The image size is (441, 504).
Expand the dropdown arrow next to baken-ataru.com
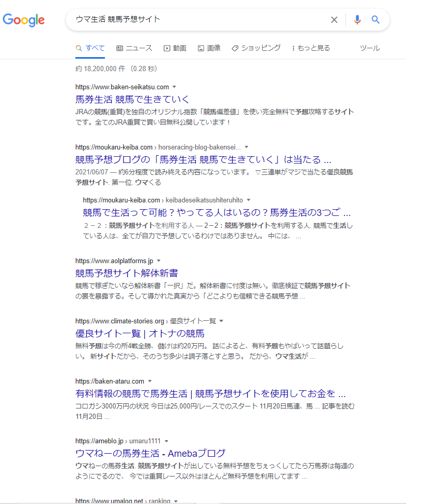(150, 381)
